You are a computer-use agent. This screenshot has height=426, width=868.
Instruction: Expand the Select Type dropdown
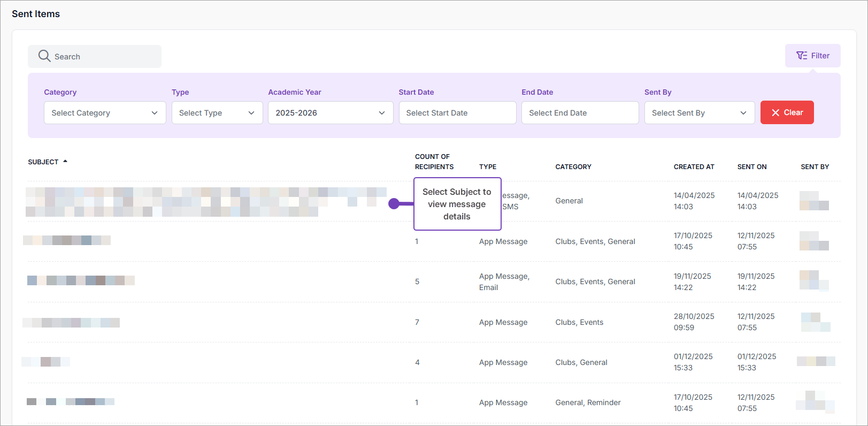(x=217, y=113)
